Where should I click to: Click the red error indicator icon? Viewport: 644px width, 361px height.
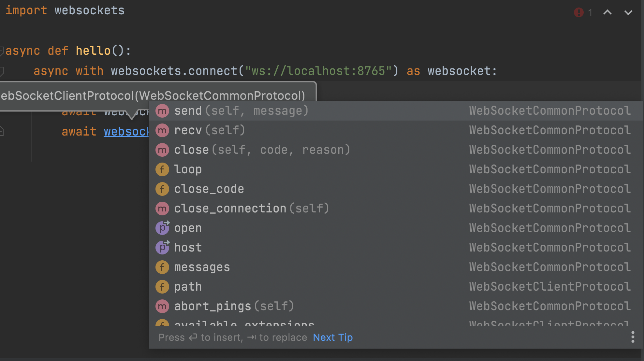click(x=578, y=12)
